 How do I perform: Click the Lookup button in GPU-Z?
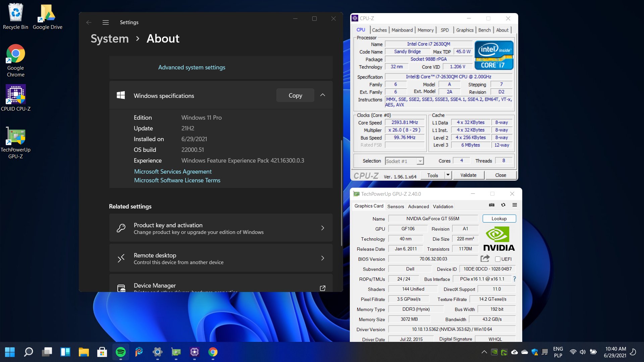(499, 219)
